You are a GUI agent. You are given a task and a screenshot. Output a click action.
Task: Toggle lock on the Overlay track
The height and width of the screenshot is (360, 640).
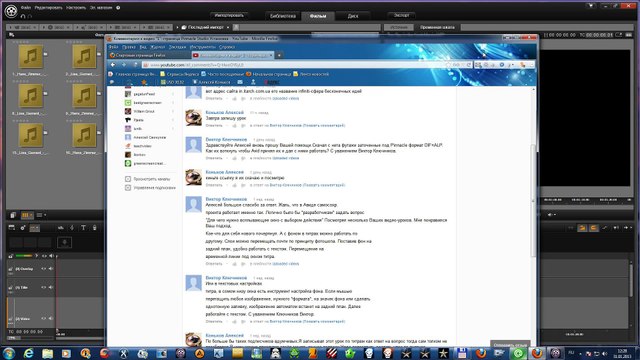point(11,269)
